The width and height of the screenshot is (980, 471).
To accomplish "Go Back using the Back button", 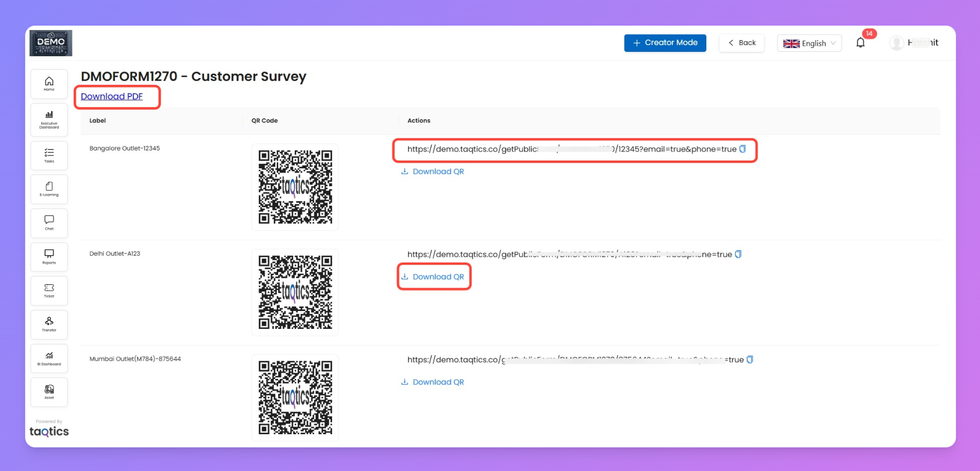I will coord(742,43).
